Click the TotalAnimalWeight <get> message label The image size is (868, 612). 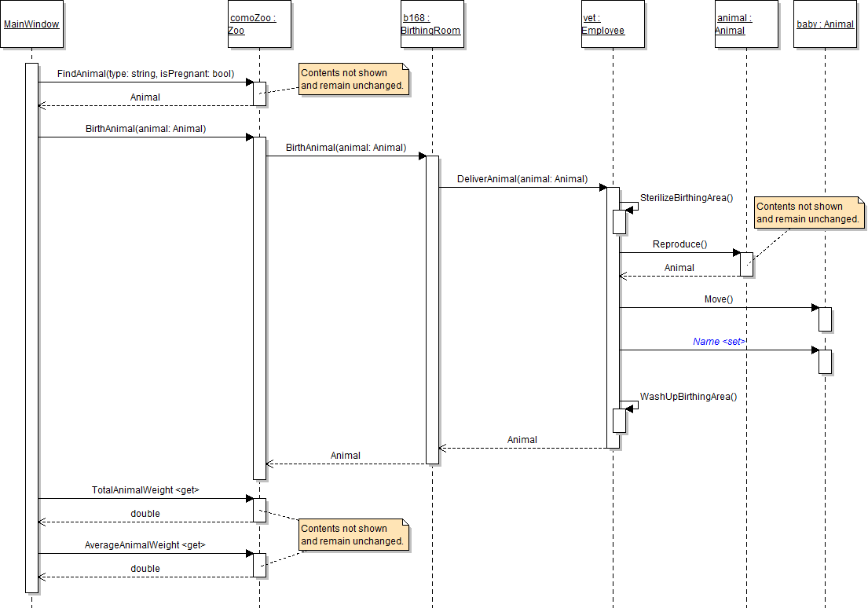point(145,490)
